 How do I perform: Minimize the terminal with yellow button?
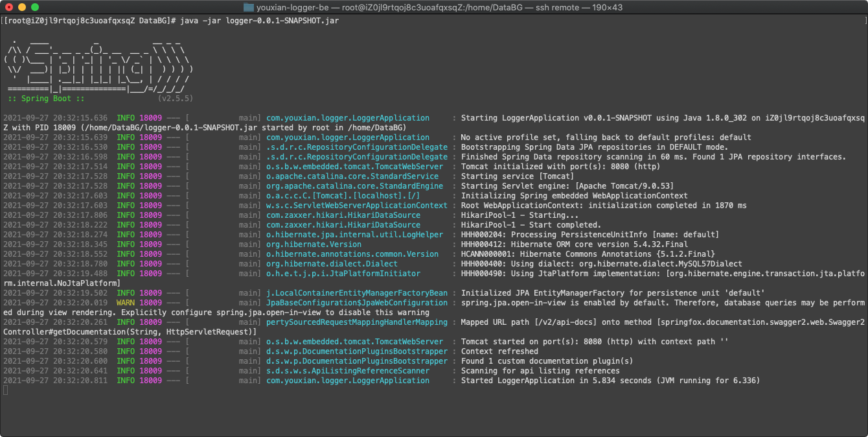(22, 7)
